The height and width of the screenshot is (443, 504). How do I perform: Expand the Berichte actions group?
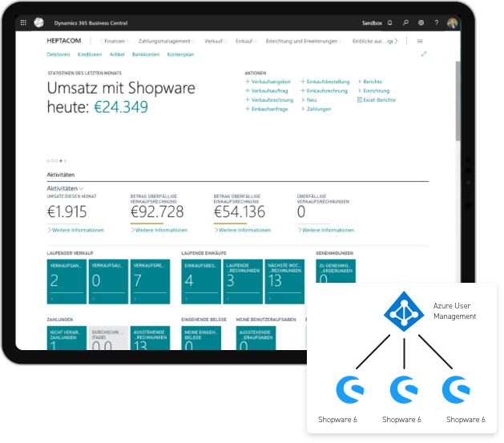pyautogui.click(x=370, y=82)
